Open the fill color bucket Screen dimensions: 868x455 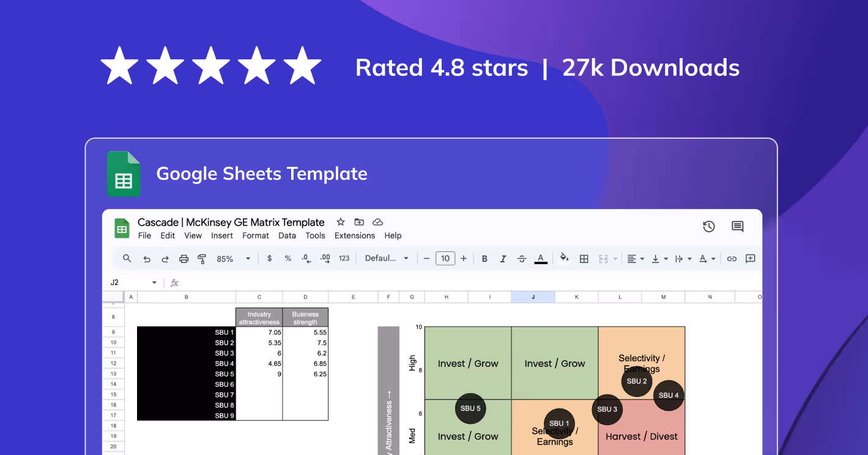click(x=565, y=258)
